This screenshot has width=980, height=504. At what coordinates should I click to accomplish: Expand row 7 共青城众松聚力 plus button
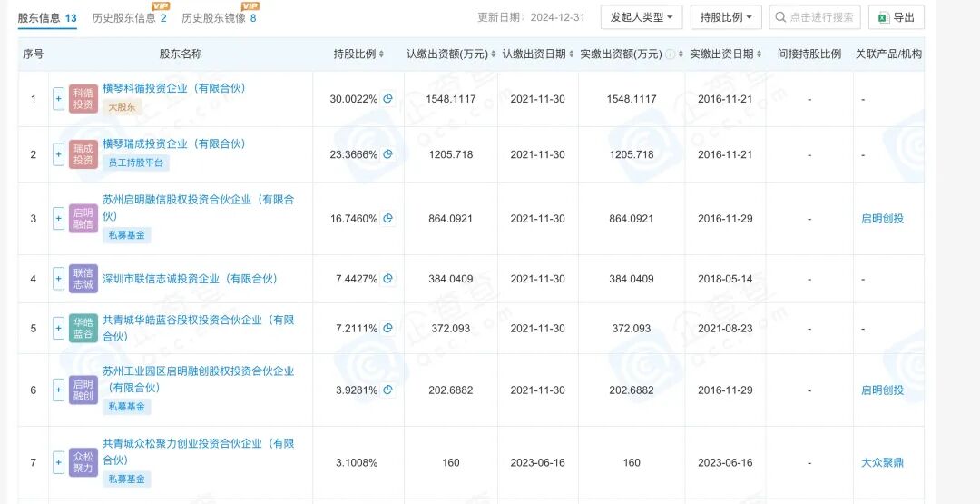(59, 462)
